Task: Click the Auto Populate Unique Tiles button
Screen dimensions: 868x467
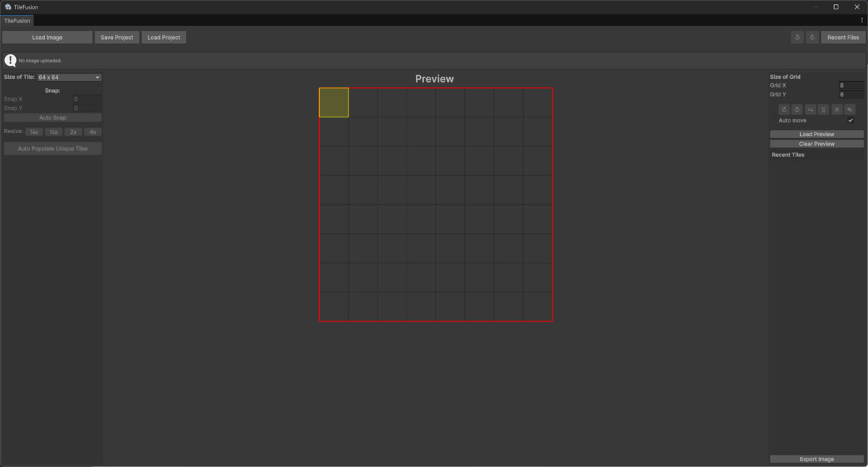Action: pos(52,148)
